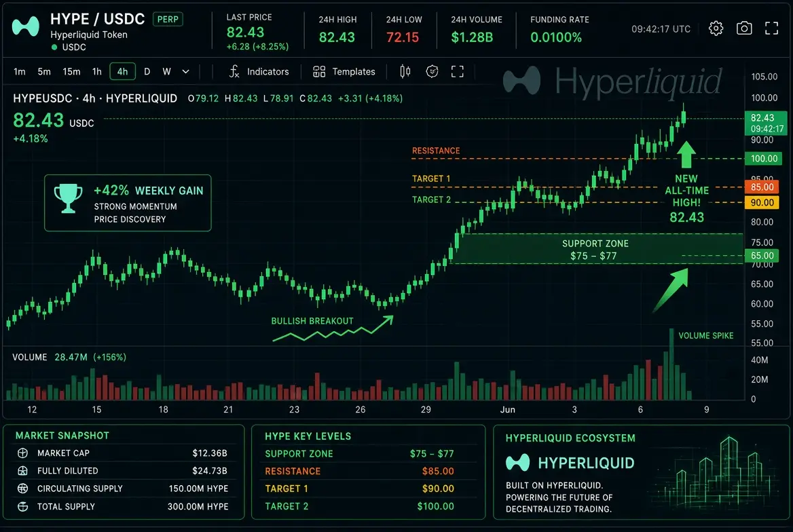
Task: Change chart style with candlestick icon
Action: (405, 71)
